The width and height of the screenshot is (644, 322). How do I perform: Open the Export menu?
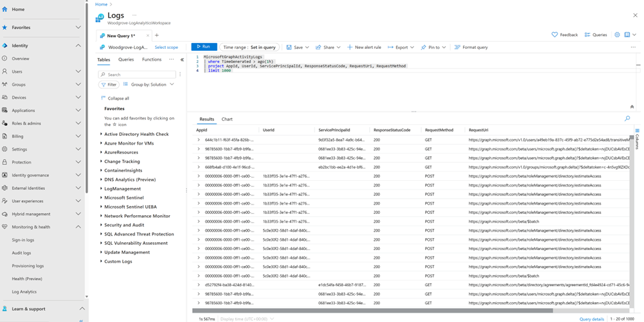click(x=401, y=48)
